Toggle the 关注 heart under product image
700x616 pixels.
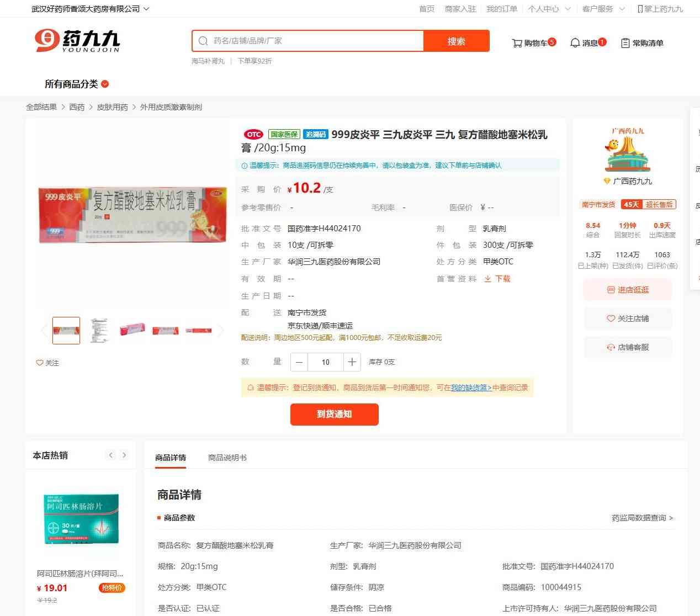coord(47,363)
